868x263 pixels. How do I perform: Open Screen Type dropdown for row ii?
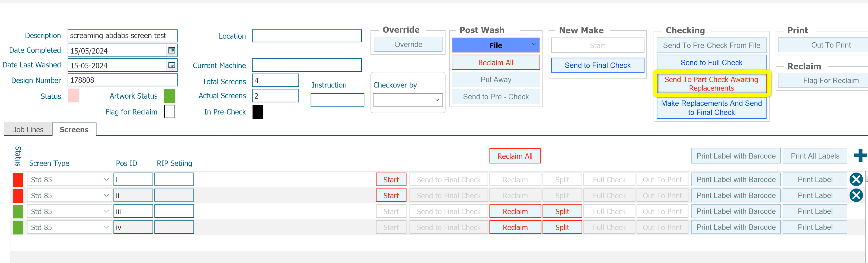[69, 195]
